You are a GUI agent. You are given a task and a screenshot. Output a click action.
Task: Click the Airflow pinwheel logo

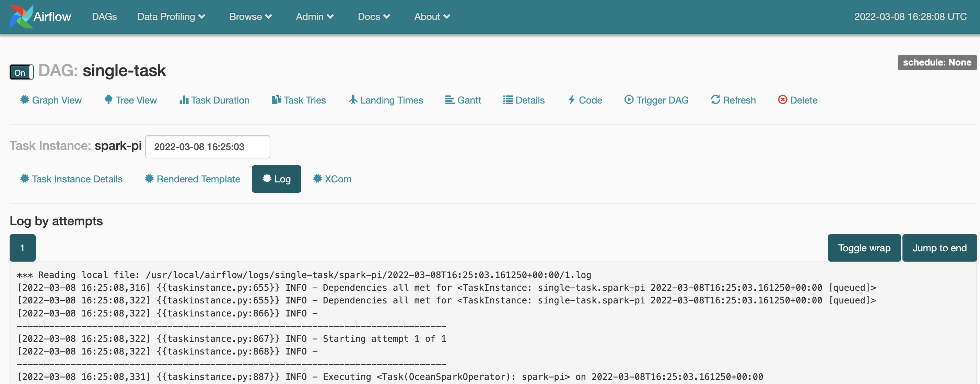(21, 17)
